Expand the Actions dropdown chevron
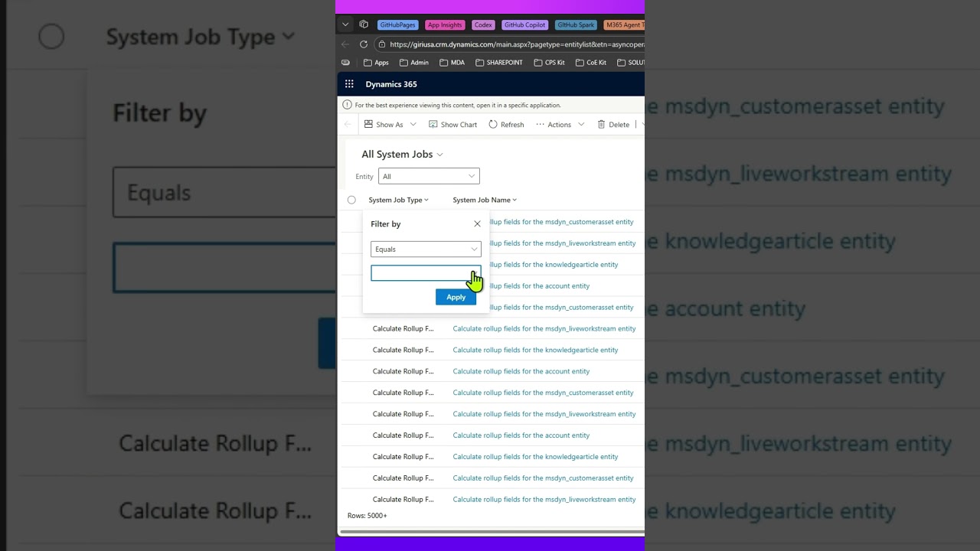 (x=581, y=124)
